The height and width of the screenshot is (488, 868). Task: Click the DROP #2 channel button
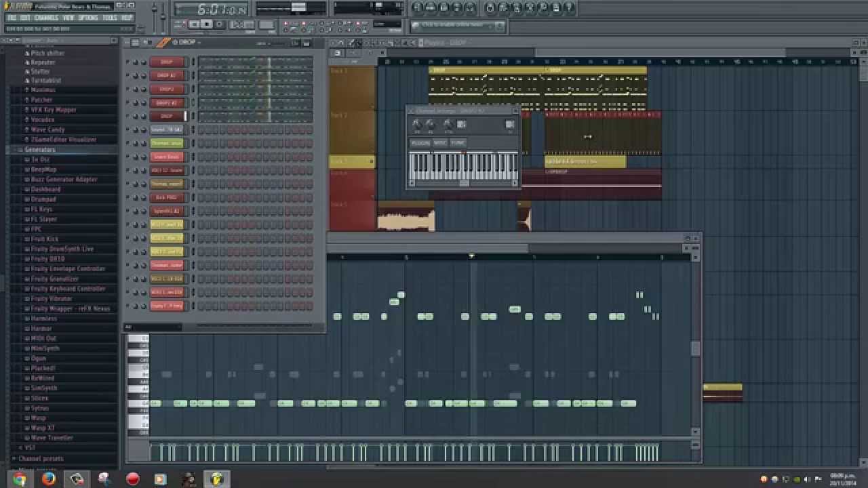tap(167, 75)
